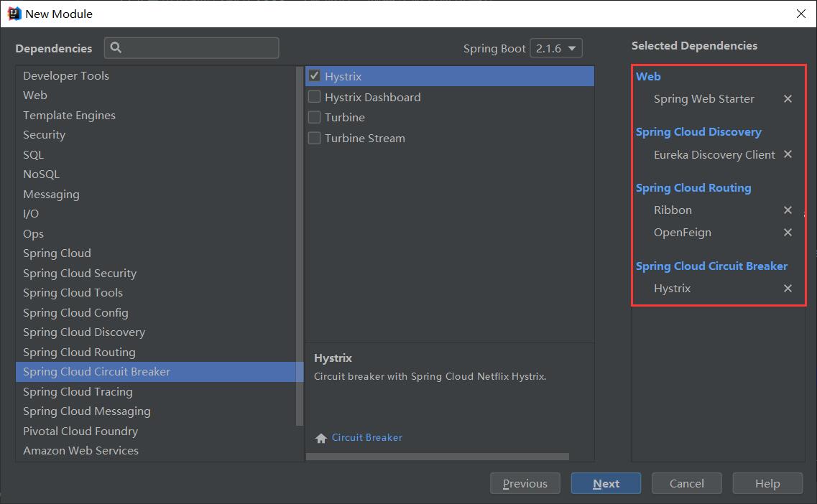This screenshot has width=817, height=504.
Task: Click Spring Cloud Circuit Breaker heading in Selected Dependencies
Action: pos(712,266)
